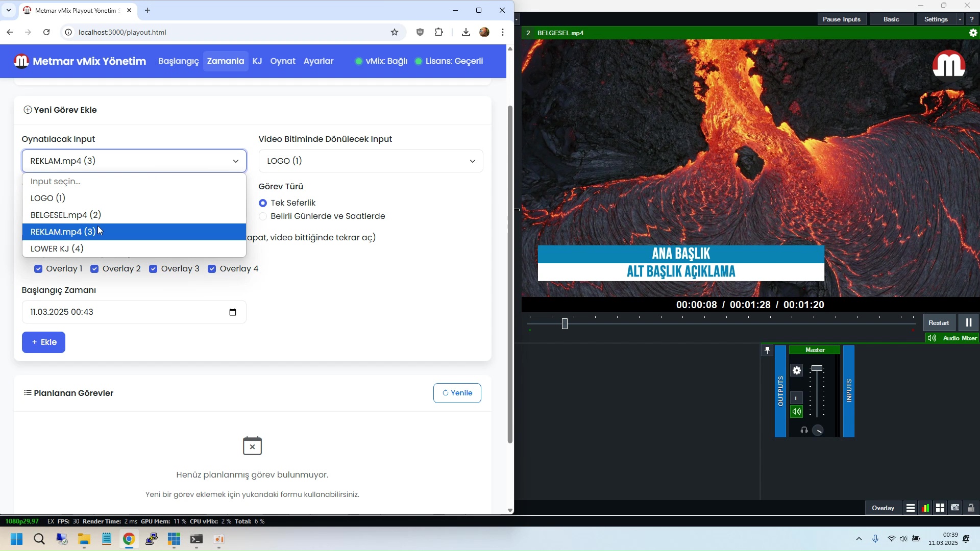Open Windows taskbar search
980x551 pixels.
39,539
